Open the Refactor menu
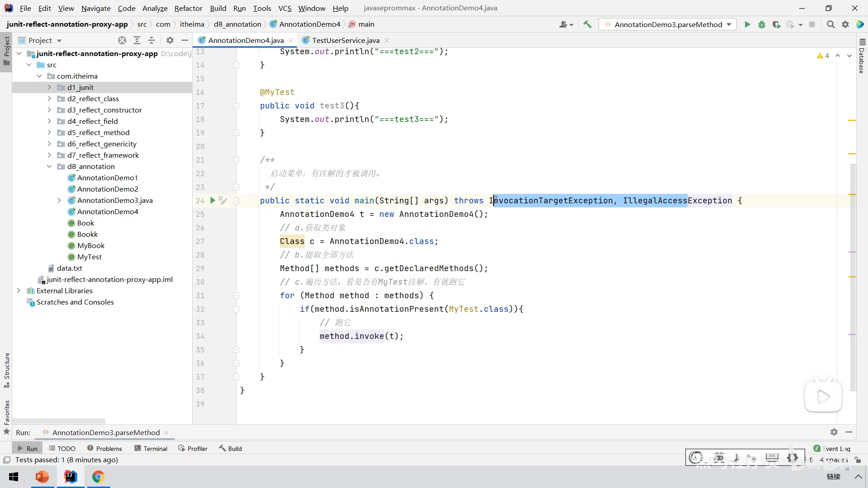 pyautogui.click(x=188, y=8)
